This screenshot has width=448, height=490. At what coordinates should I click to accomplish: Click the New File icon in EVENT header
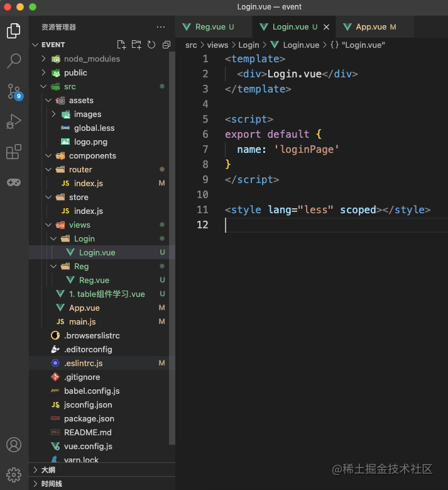121,45
